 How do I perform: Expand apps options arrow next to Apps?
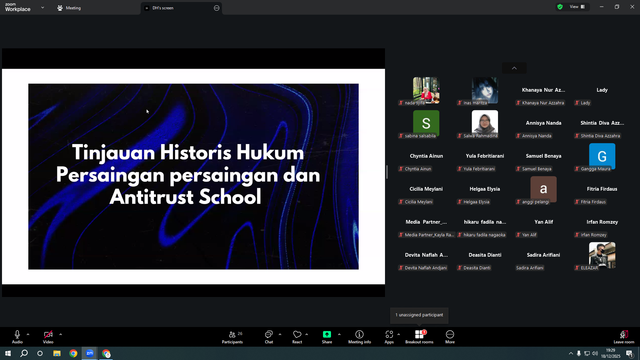pos(398,334)
